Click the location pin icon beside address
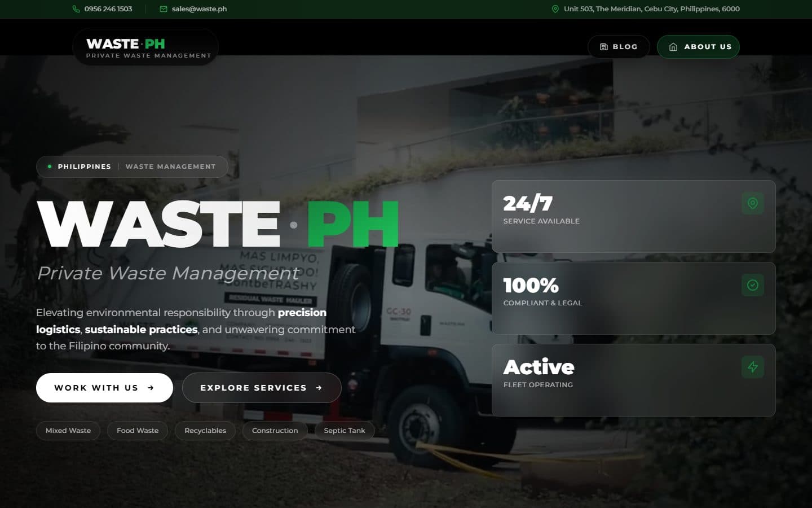 pyautogui.click(x=555, y=9)
